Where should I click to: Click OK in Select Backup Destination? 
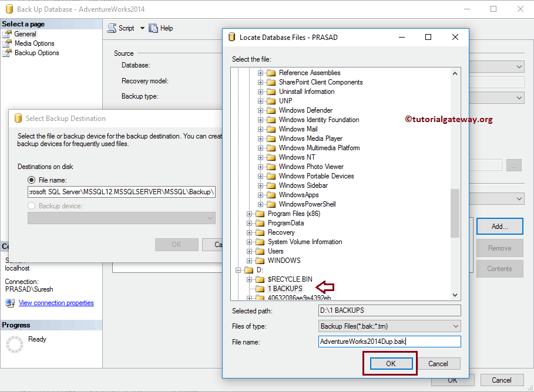[x=176, y=245]
